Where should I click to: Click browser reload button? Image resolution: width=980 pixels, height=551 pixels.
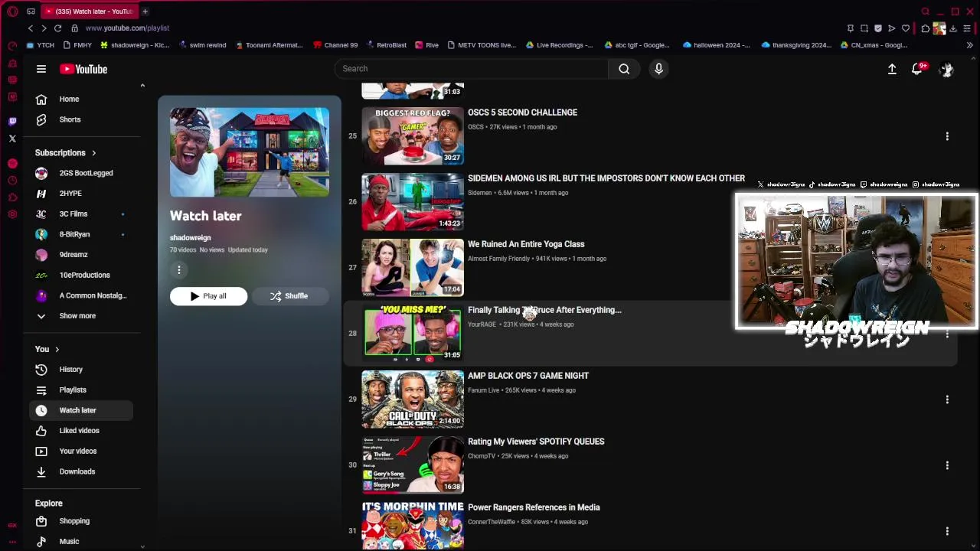tap(57, 28)
